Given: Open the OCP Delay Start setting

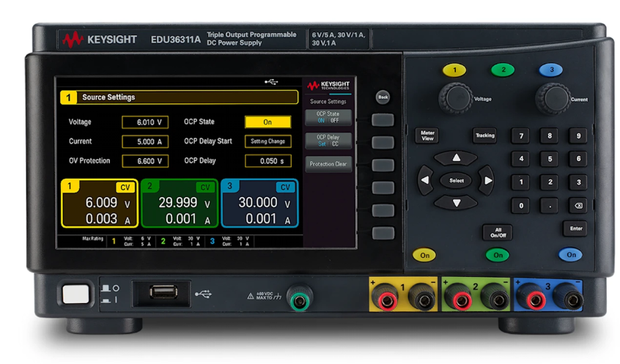Looking at the screenshot, I should point(267,141).
